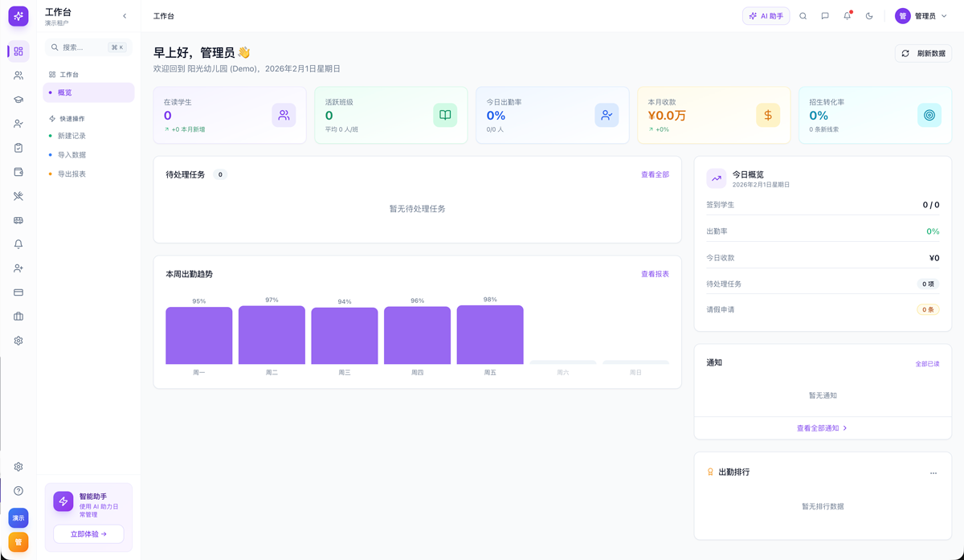Image resolution: width=964 pixels, height=560 pixels.
Task: Collapse the sidebar with the chevron
Action: pos(125,15)
